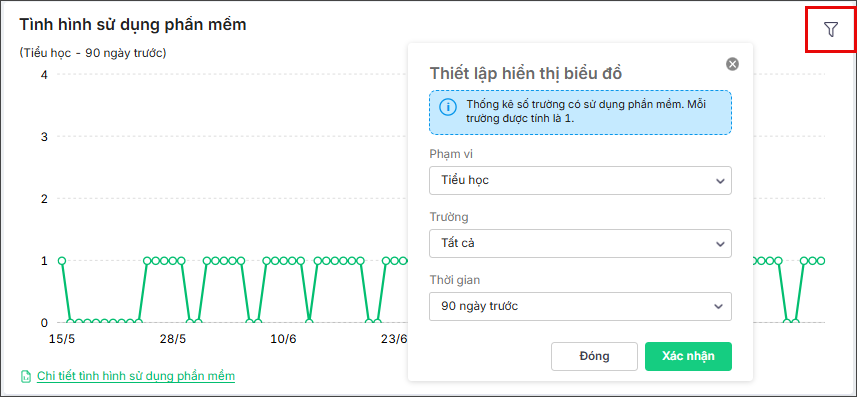Open Chi tiết tình hình sử dụng phần mềm link
This screenshot has width=857, height=397.
coord(136,376)
